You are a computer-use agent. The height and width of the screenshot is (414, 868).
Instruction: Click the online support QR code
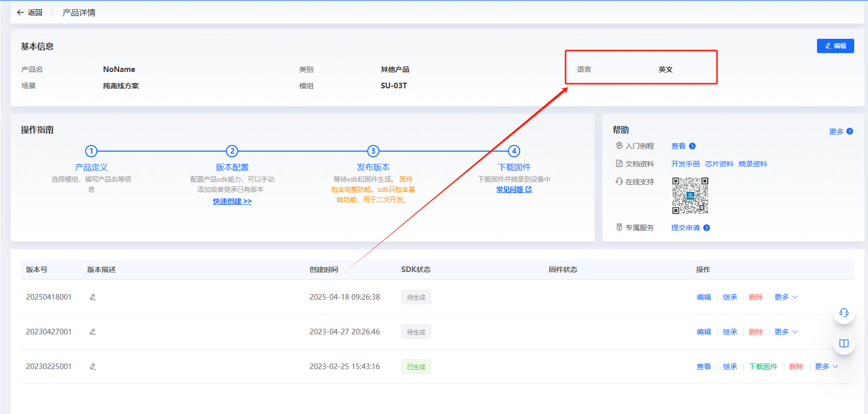click(690, 196)
